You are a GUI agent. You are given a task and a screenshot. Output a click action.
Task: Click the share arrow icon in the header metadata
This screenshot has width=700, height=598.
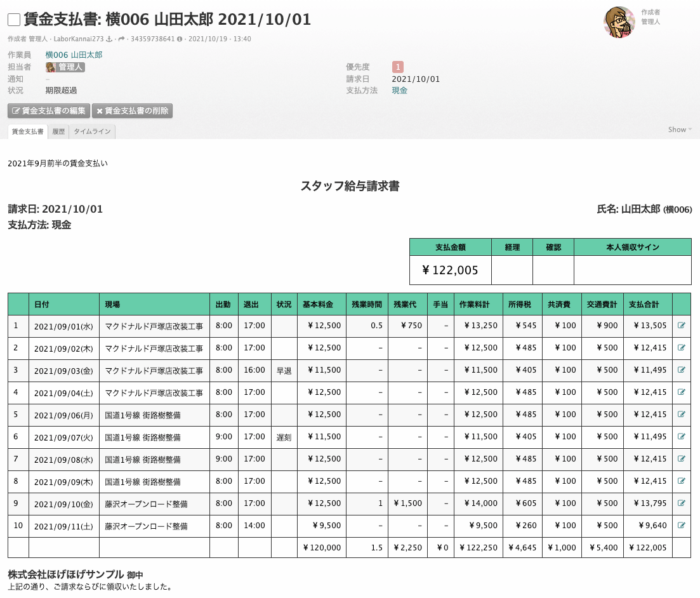(x=121, y=39)
